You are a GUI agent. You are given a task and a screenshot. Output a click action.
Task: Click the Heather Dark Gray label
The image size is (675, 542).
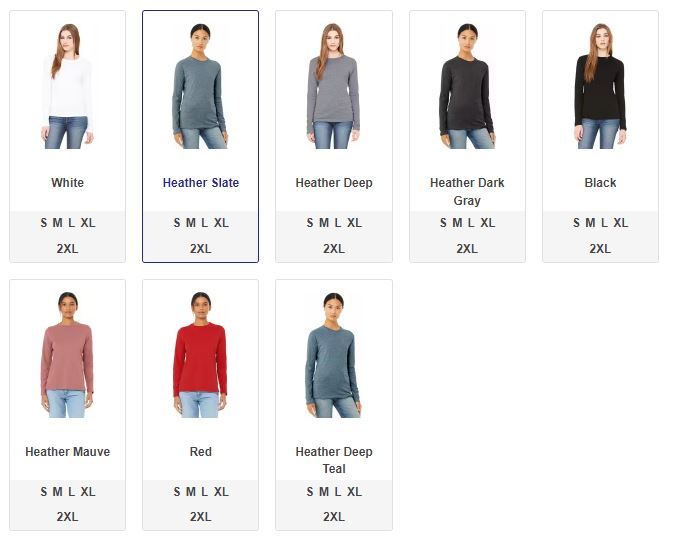467,192
